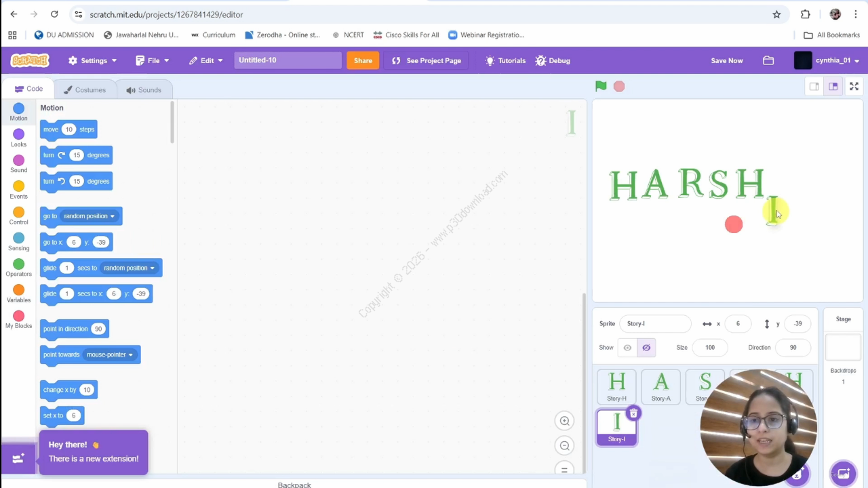Switch to small stage layout
The height and width of the screenshot is (488, 868).
(814, 86)
